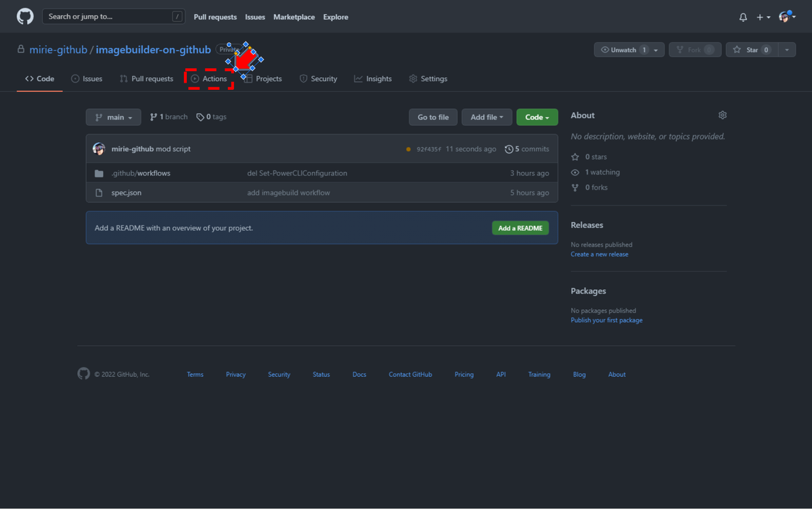
Task: Open the footer Privacy link
Action: click(235, 374)
